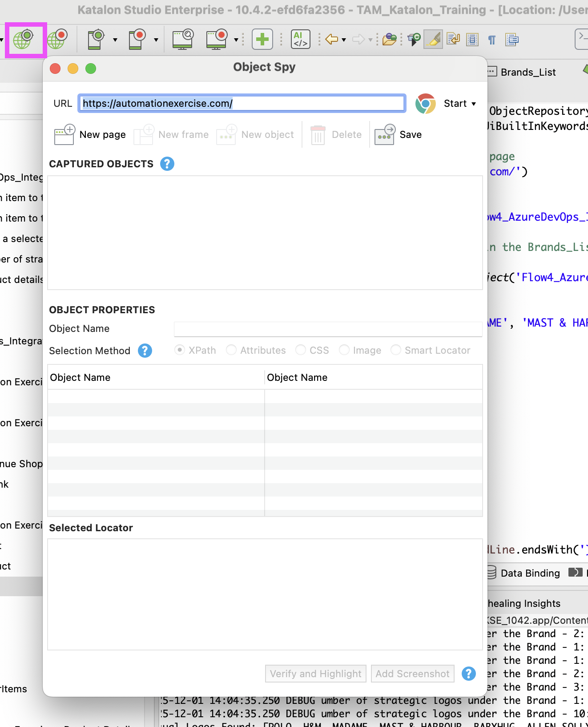Click the Chrome browser icon
Image resolution: width=588 pixels, height=727 pixels.
[x=426, y=104]
